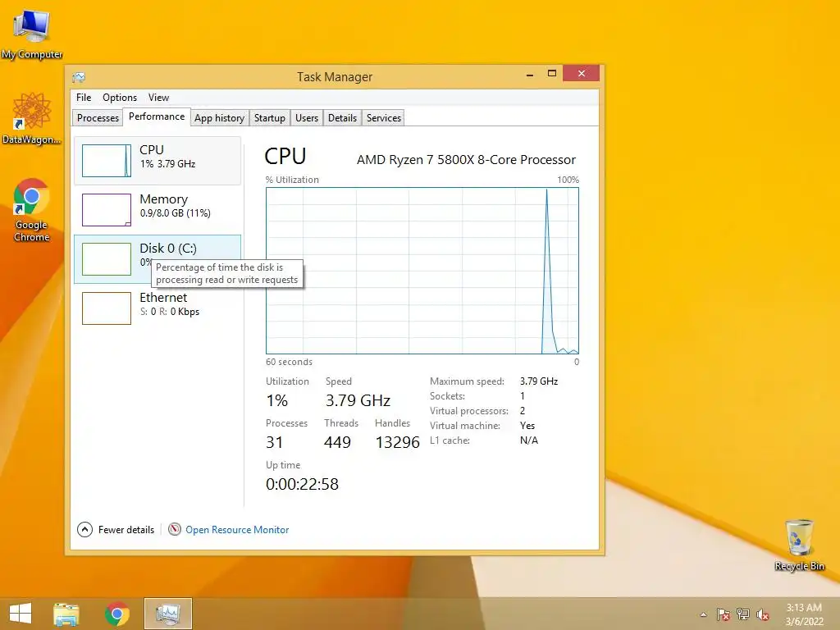840x630 pixels.
Task: Open Action Center flag icon
Action: coord(723,614)
